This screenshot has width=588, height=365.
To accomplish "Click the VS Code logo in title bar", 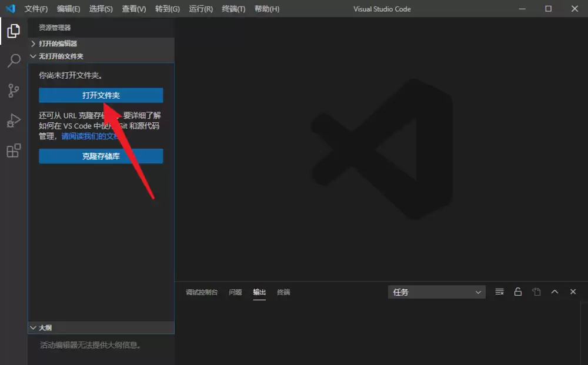I will click(11, 8).
